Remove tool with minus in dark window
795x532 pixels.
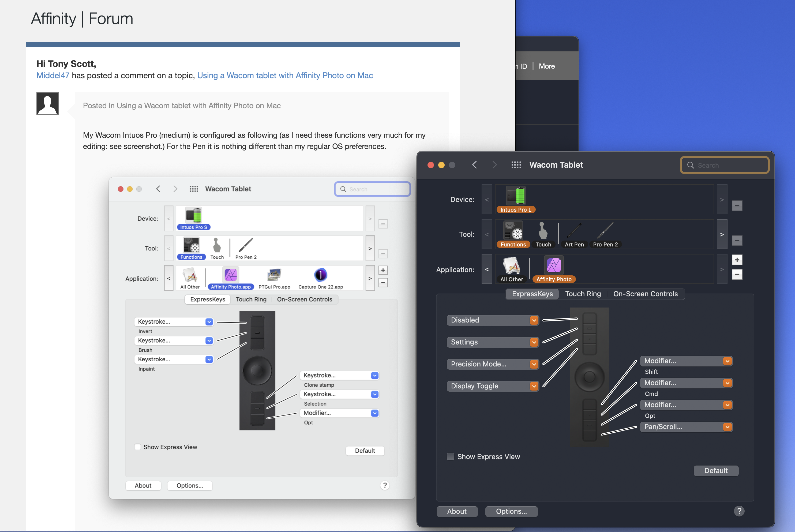(x=737, y=241)
